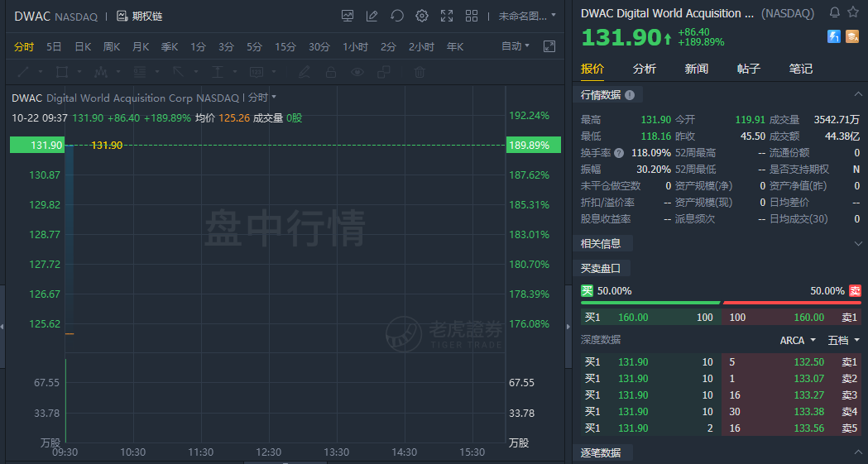This screenshot has height=464, width=868.
Task: Click the green buy ratio bar
Action: point(650,303)
